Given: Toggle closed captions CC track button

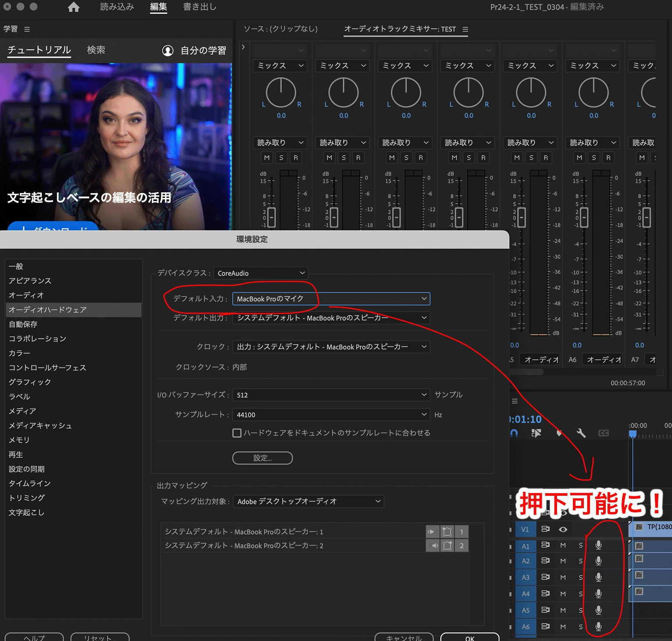Looking at the screenshot, I should coord(604,433).
